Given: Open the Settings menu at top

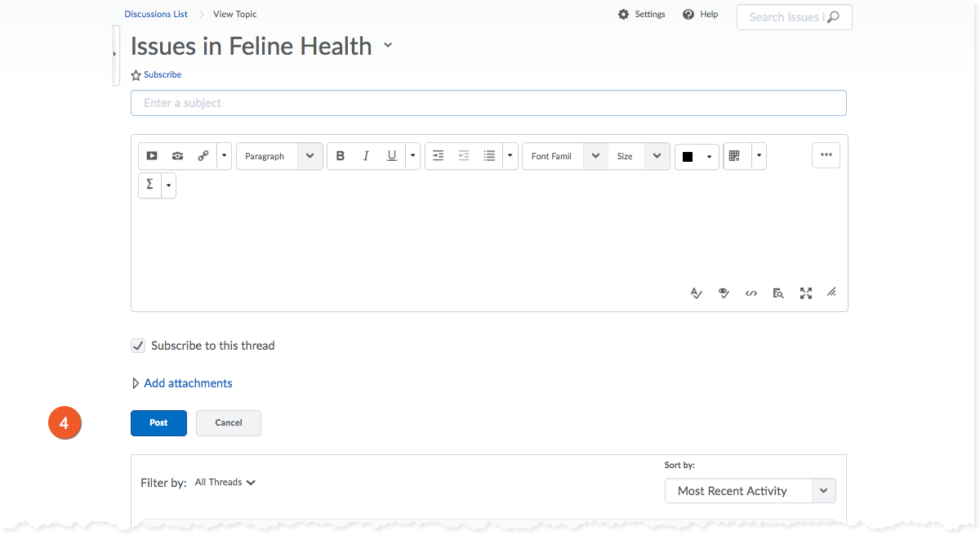Looking at the screenshot, I should point(642,15).
